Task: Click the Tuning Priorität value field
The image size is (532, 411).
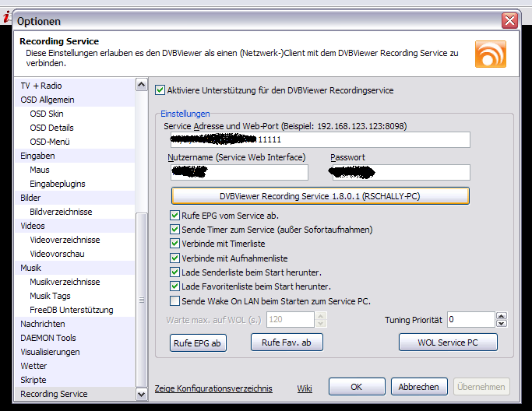Action: click(471, 319)
